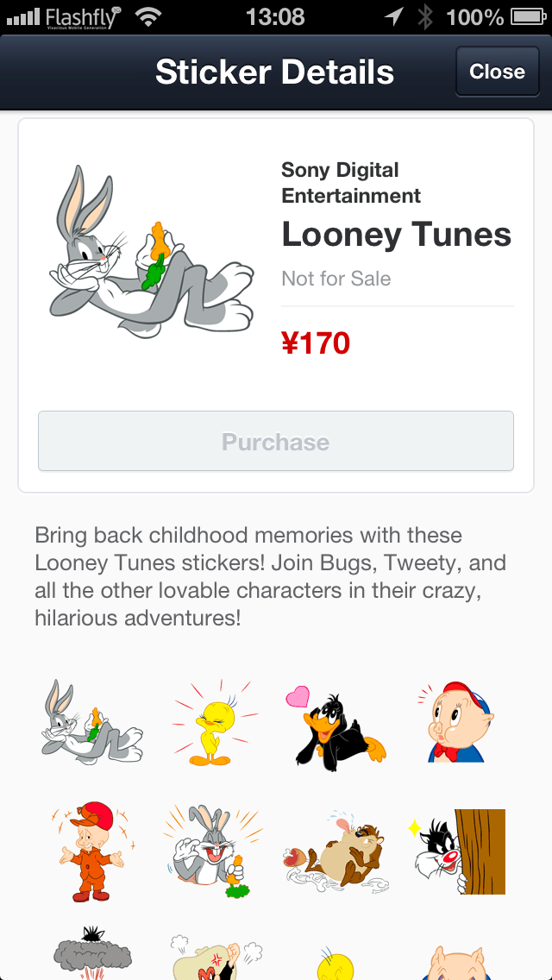Tap the sticker description paragraph
Image resolution: width=552 pixels, height=980 pixels.
click(270, 576)
